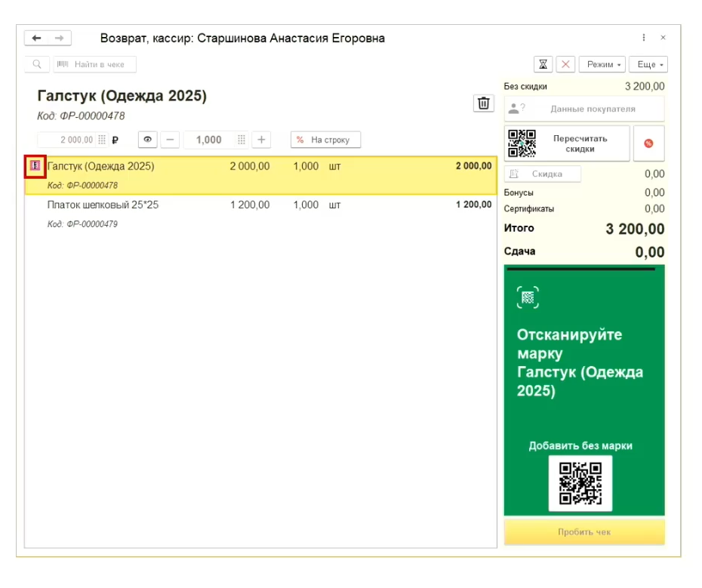The image size is (702, 588).
Task: Open the Режим dropdown menu
Action: (603, 64)
